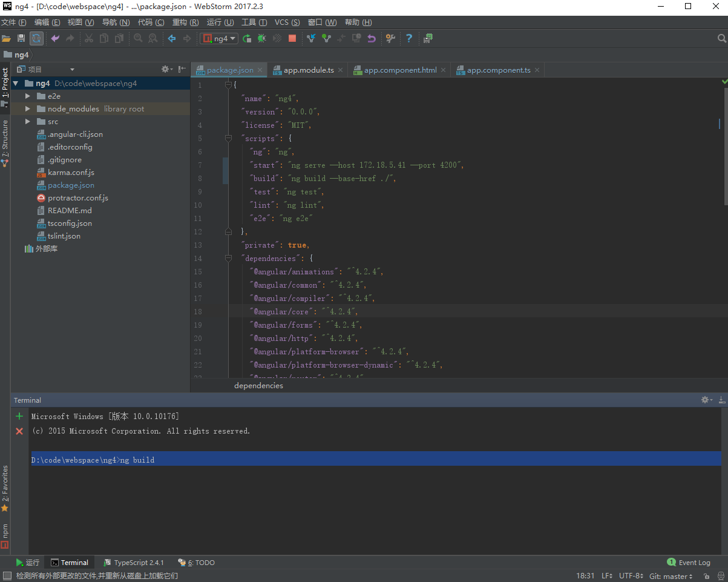728x582 pixels.
Task: Open the 编辑 (E) menu
Action: [47, 22]
